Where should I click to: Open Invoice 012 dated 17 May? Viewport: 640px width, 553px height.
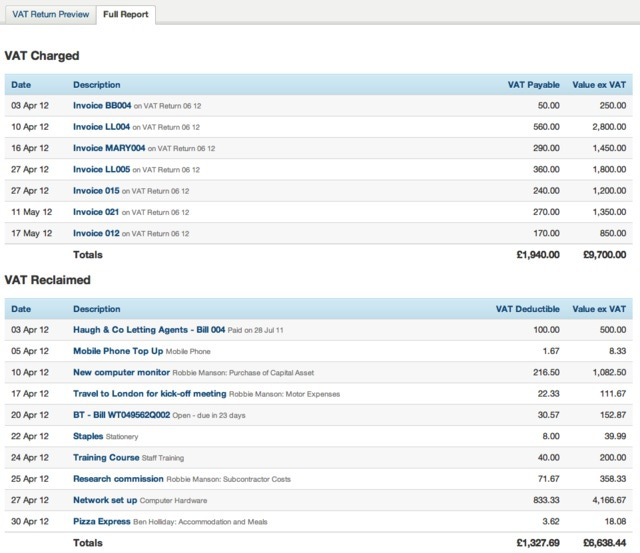96,234
